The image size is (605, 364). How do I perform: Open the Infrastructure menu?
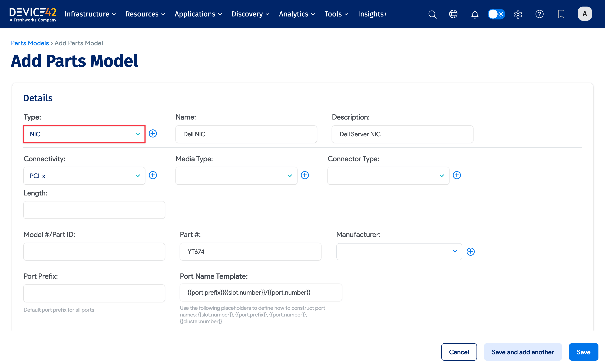click(x=90, y=14)
